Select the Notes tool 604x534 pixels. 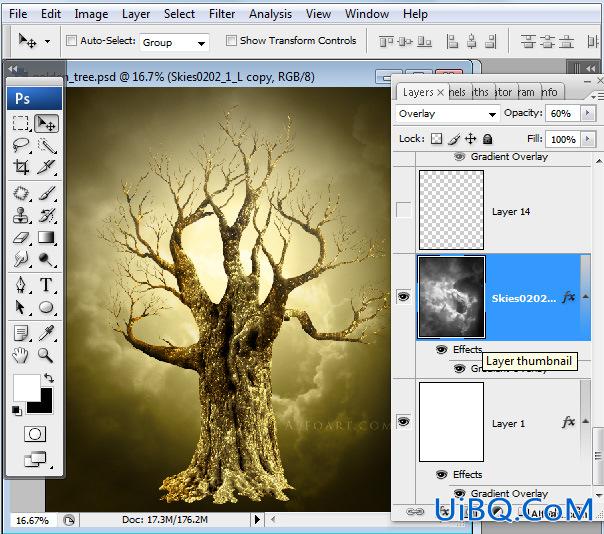click(20, 333)
